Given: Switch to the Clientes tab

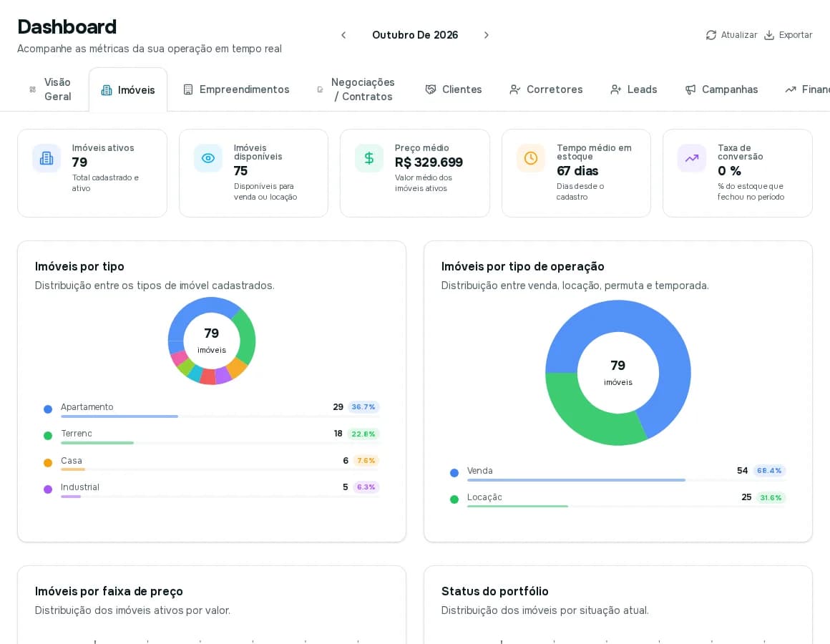Looking at the screenshot, I should pyautogui.click(x=454, y=89).
